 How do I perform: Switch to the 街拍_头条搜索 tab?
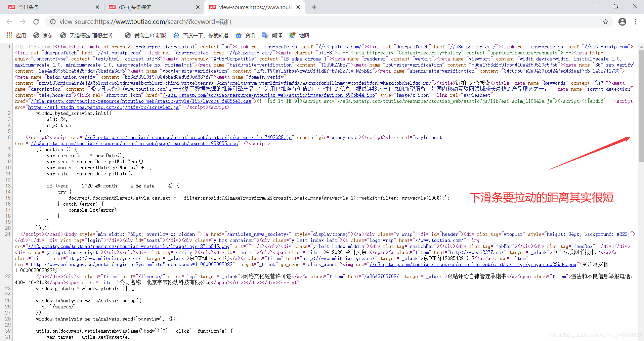coord(154,7)
